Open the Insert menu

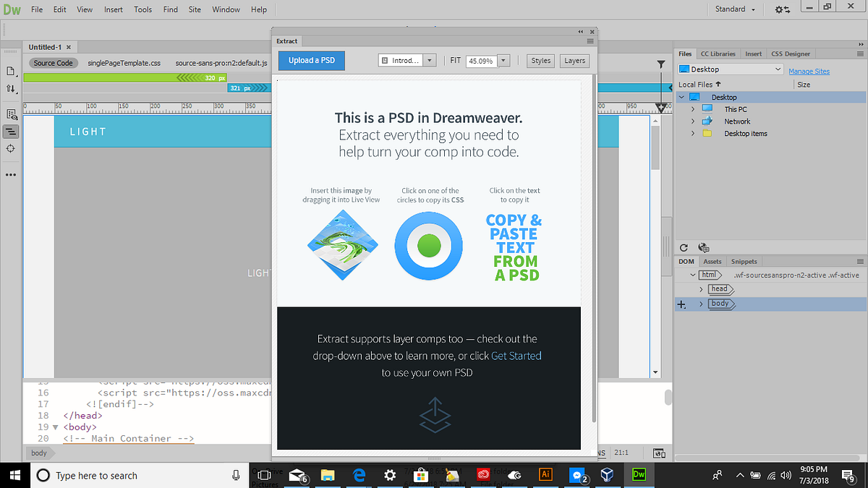point(112,9)
